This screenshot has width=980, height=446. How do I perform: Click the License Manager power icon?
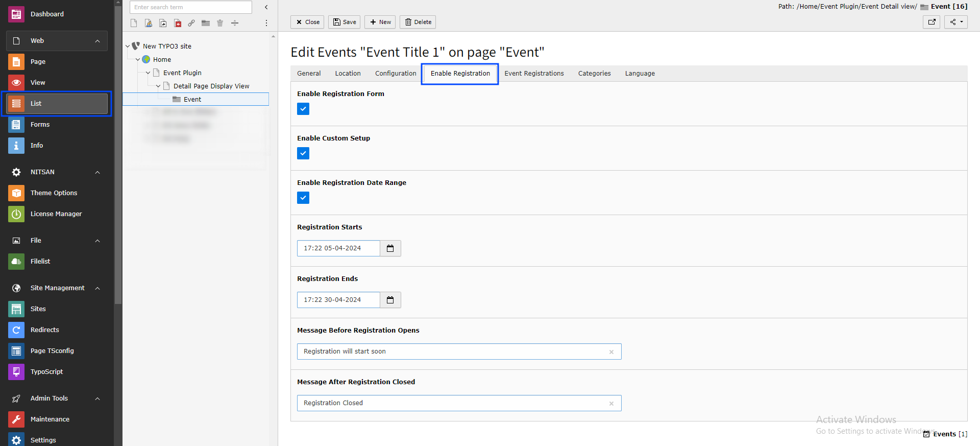click(16, 214)
